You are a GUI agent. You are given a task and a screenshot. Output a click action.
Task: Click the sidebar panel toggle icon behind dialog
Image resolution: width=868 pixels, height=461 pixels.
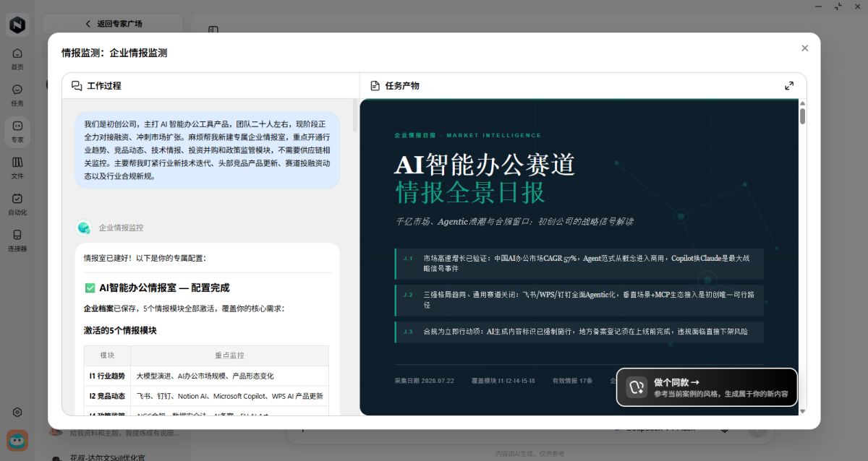tap(213, 30)
